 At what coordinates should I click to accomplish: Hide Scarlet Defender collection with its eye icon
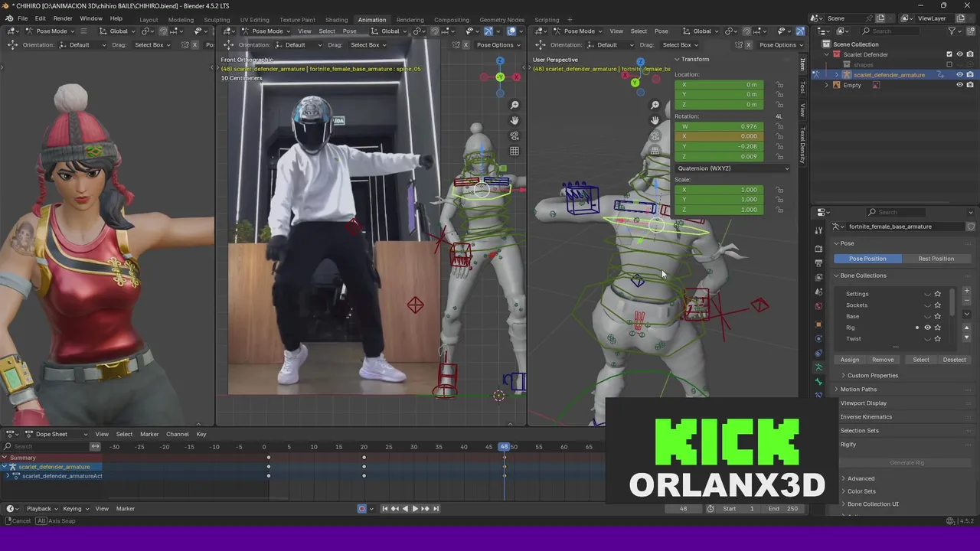point(960,54)
